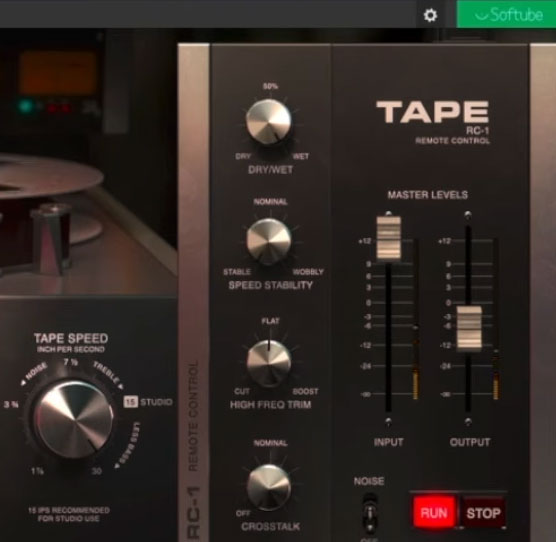The image size is (556, 542).
Task: Select the 7½ tape speed label
Action: pyautogui.click(x=71, y=362)
